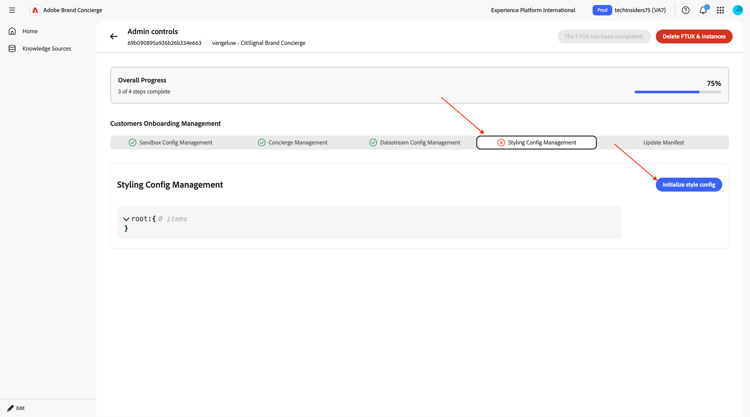Click the Overall Progress label

click(x=142, y=80)
